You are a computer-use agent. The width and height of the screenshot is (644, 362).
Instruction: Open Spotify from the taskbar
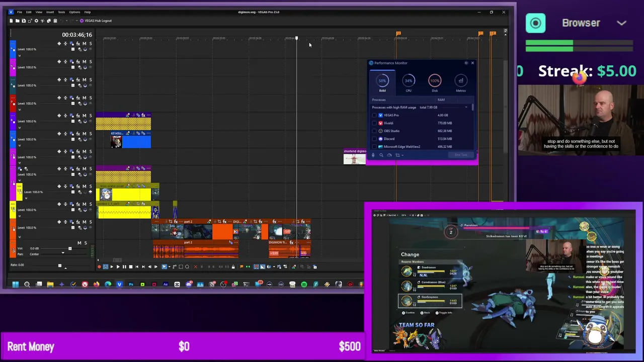pos(304,284)
